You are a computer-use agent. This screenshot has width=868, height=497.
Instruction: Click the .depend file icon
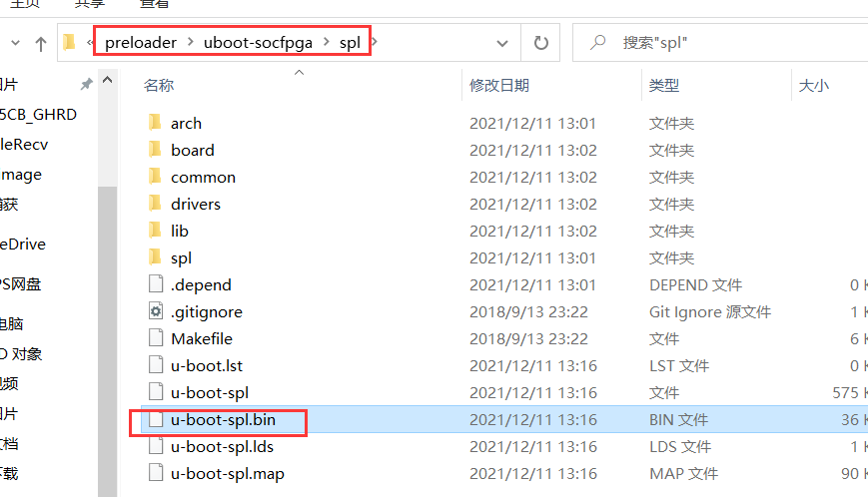point(156,284)
